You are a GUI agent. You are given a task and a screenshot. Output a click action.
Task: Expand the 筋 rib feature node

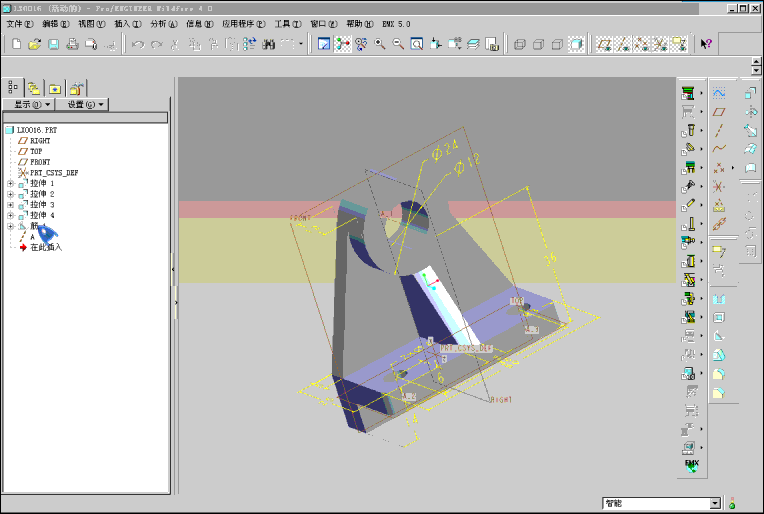[x=10, y=227]
